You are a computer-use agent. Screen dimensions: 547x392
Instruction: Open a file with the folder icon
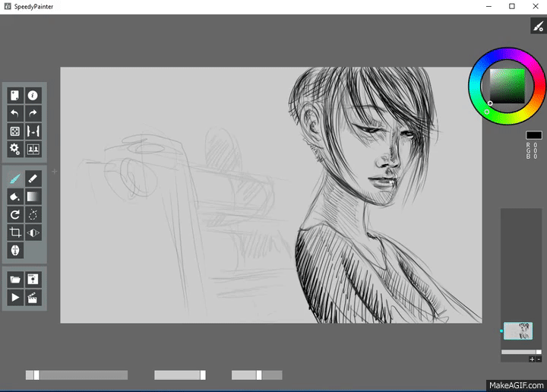pos(15,279)
